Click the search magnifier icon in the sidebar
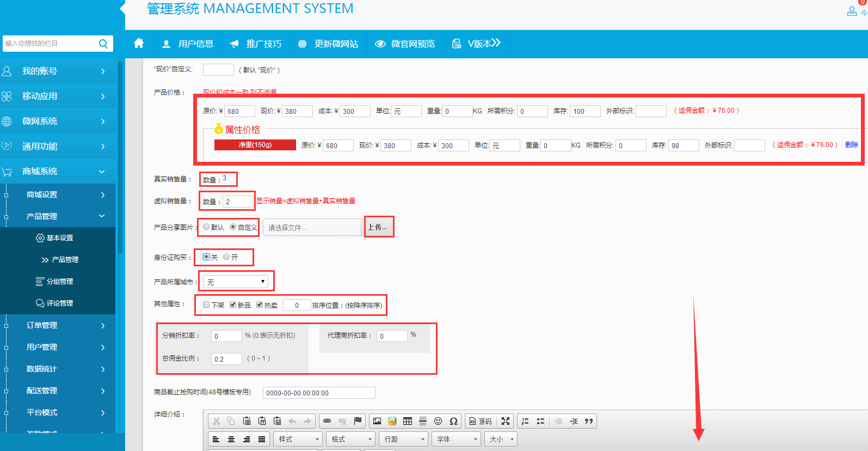Image resolution: width=868 pixels, height=451 pixels. [103, 44]
